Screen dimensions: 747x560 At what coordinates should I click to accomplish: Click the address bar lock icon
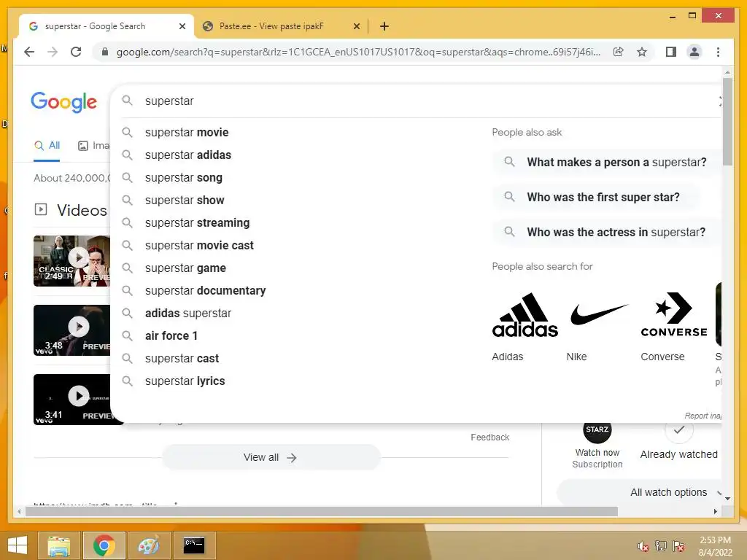coord(105,52)
